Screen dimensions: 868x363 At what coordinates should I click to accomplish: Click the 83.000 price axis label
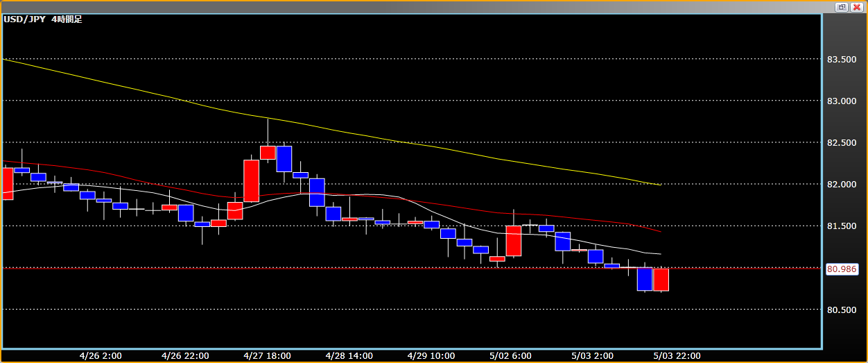pyautogui.click(x=842, y=101)
